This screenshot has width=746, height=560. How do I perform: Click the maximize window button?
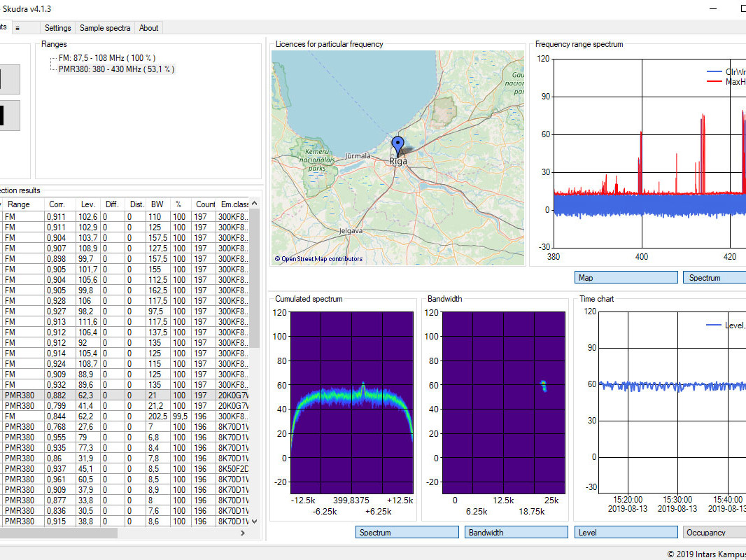pos(742,8)
